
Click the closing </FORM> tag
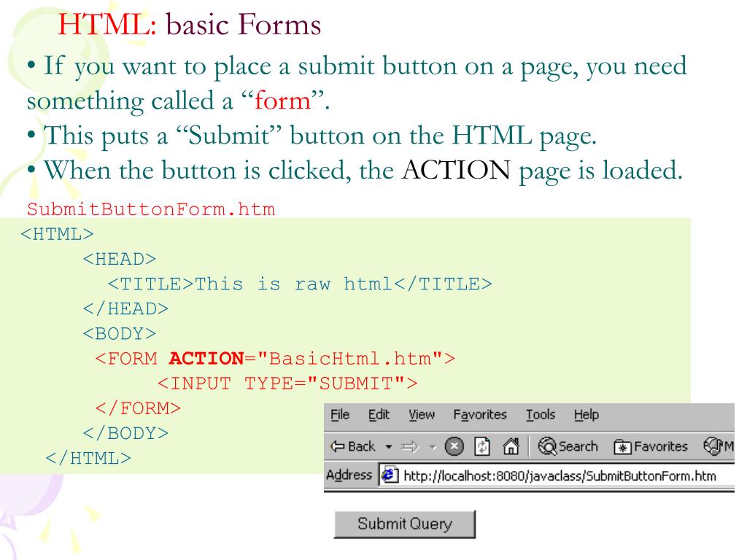[x=138, y=408]
